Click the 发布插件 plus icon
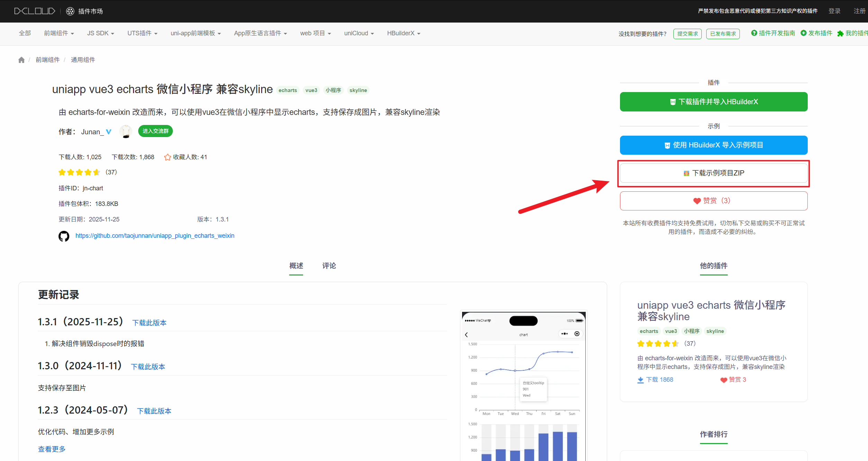This screenshot has height=461, width=868. click(x=804, y=33)
